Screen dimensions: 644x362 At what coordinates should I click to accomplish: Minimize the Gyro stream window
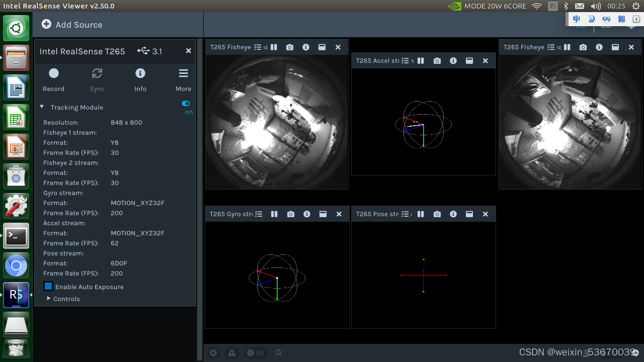pos(323,214)
